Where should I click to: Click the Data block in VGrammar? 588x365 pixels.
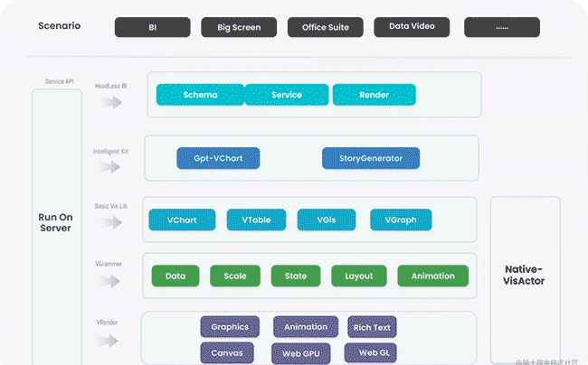pyautogui.click(x=175, y=276)
